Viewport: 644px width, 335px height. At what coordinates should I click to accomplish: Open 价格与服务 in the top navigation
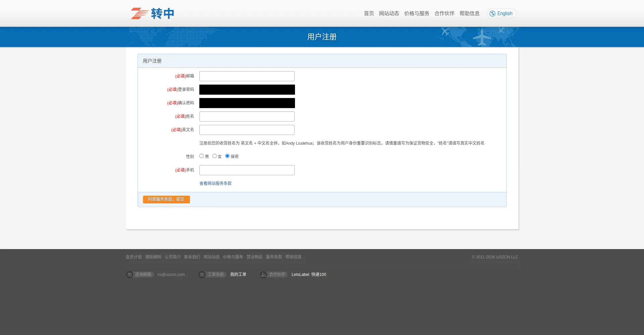click(417, 13)
